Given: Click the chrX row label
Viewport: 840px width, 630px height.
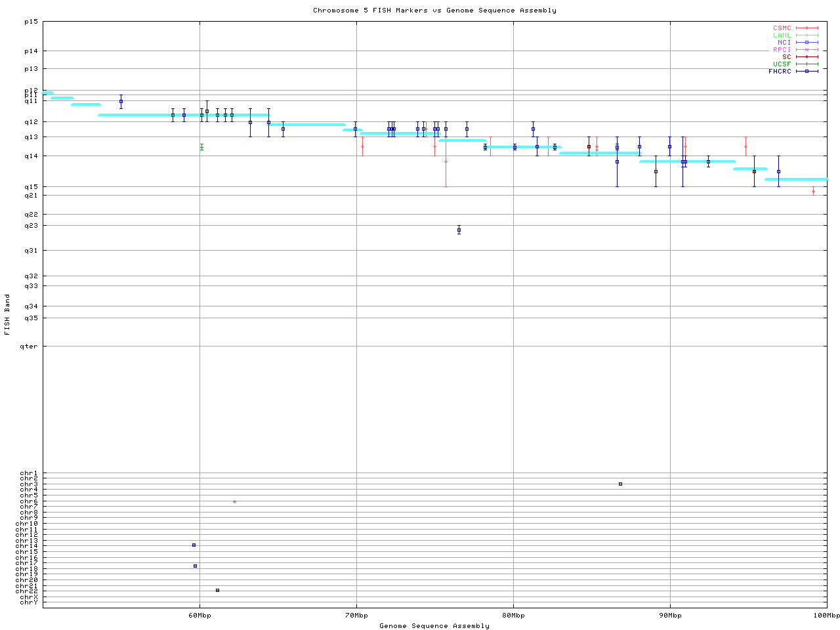Looking at the screenshot, I should tap(29, 597).
